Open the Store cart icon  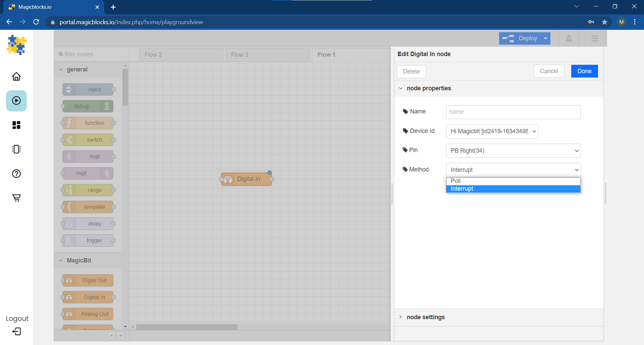click(x=16, y=198)
